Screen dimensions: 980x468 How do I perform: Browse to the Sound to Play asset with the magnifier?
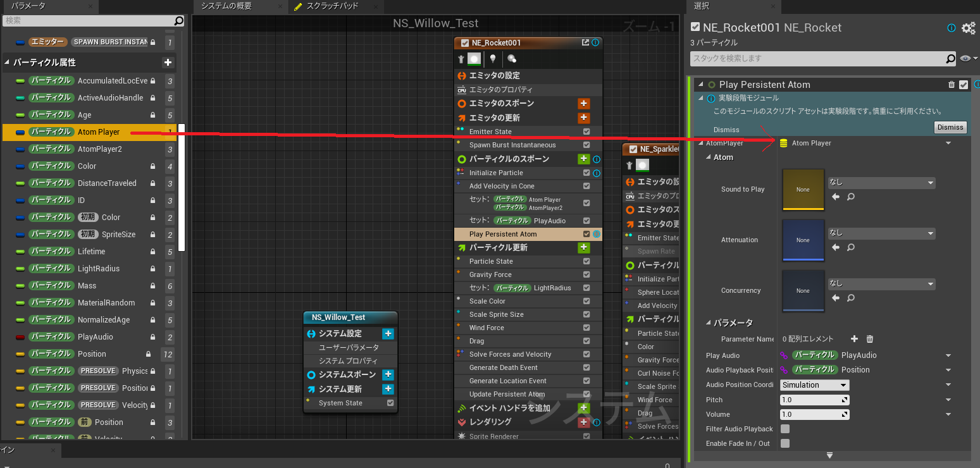click(851, 197)
